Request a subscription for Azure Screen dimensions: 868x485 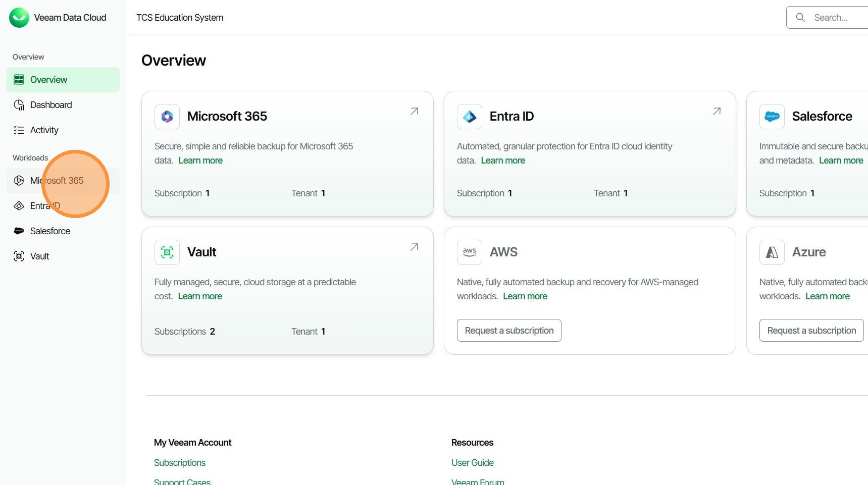[x=811, y=331]
